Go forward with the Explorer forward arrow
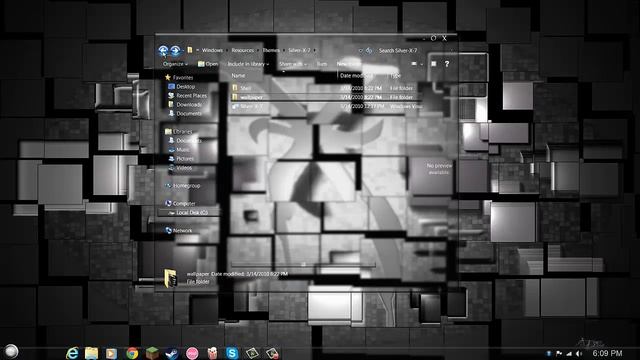 (x=176, y=50)
